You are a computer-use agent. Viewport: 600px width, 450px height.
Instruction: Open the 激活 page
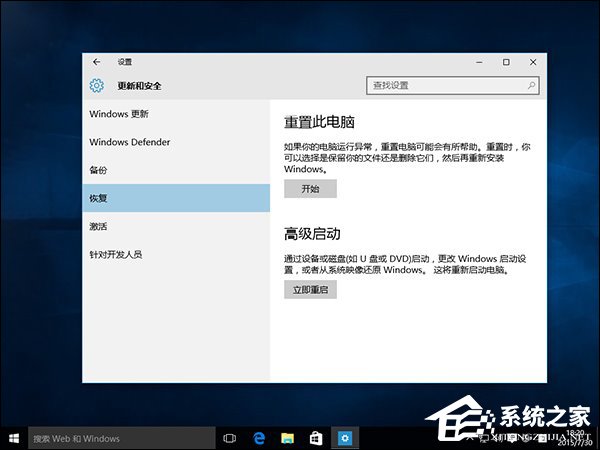[98, 226]
